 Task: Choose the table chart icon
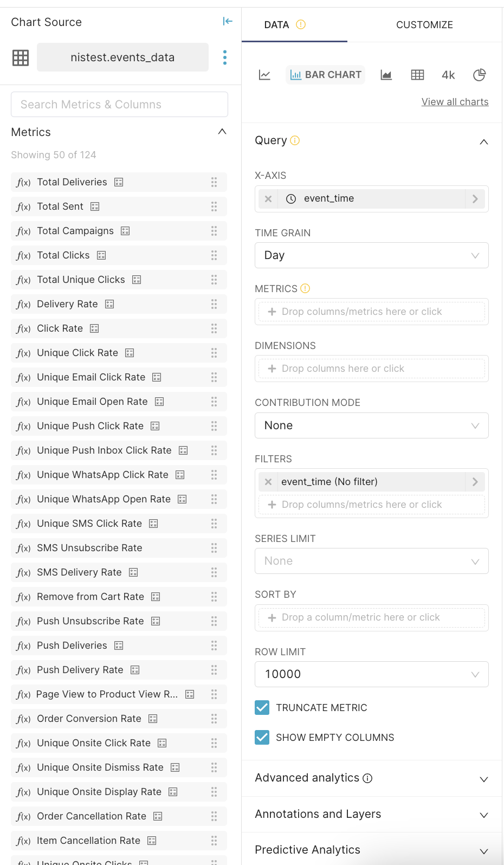[417, 75]
